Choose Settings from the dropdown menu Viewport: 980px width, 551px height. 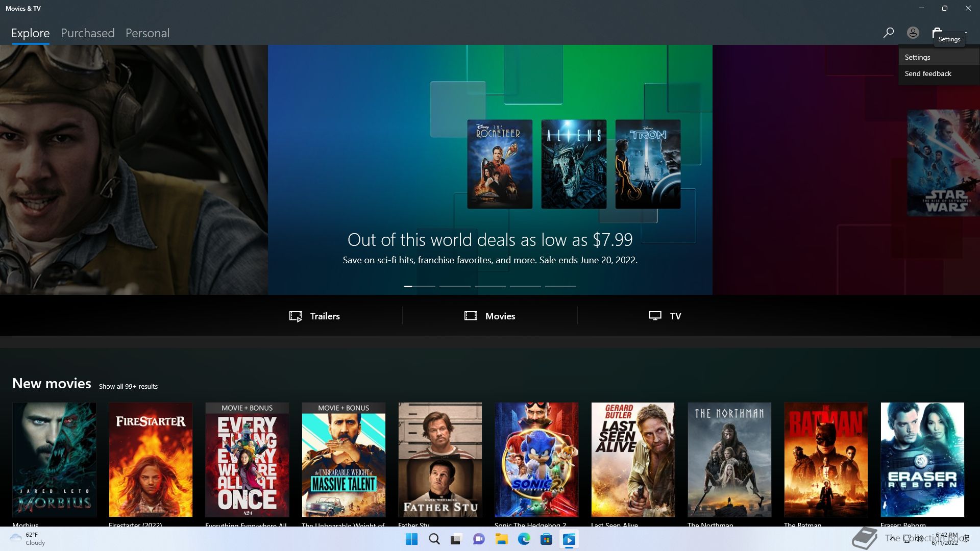pos(939,57)
